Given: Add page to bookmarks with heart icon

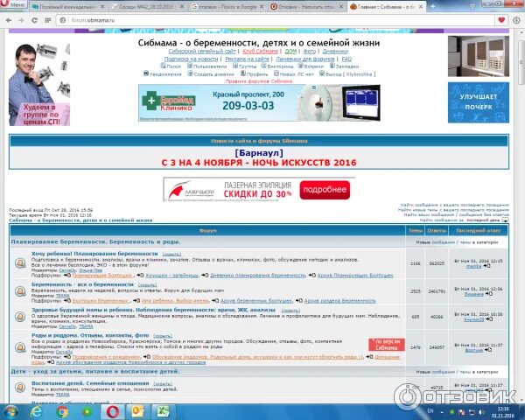Looking at the screenshot, I should coord(501,20).
